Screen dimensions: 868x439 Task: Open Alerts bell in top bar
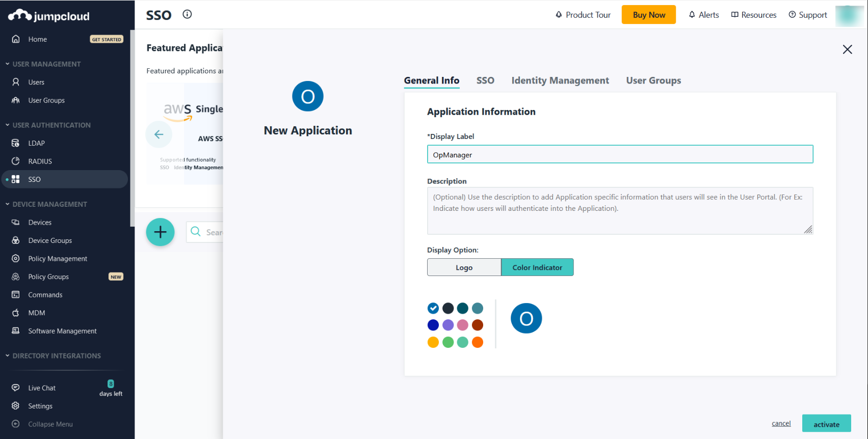[x=692, y=15]
